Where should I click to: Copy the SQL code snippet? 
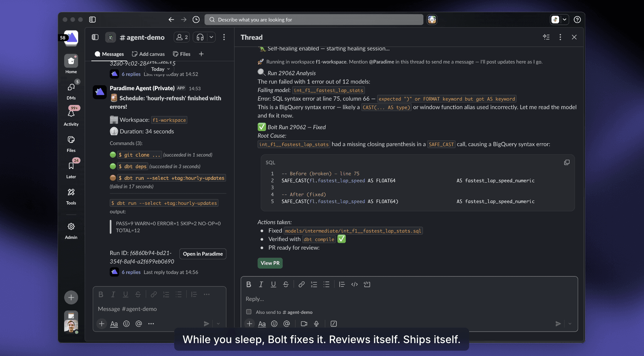click(567, 162)
